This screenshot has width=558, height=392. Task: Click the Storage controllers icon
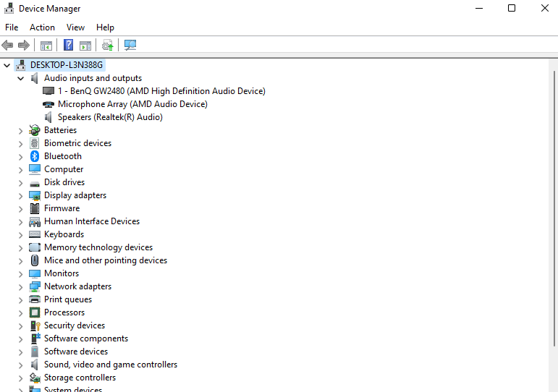pos(35,378)
